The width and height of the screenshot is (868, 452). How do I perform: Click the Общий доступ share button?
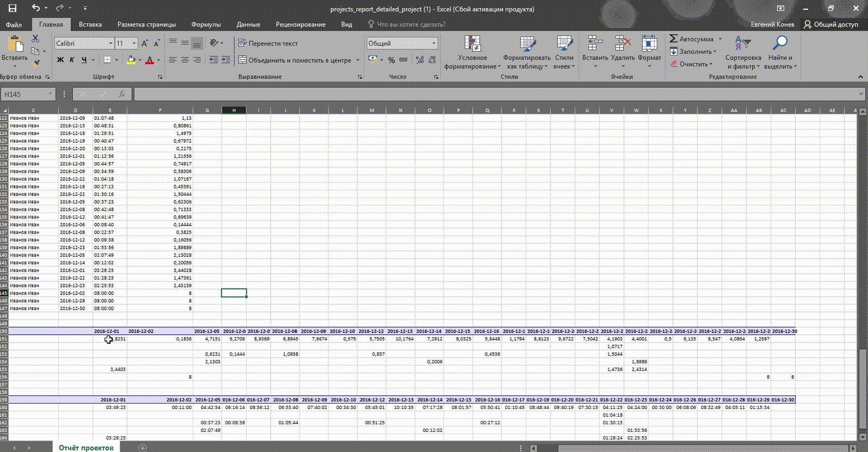tap(831, 25)
